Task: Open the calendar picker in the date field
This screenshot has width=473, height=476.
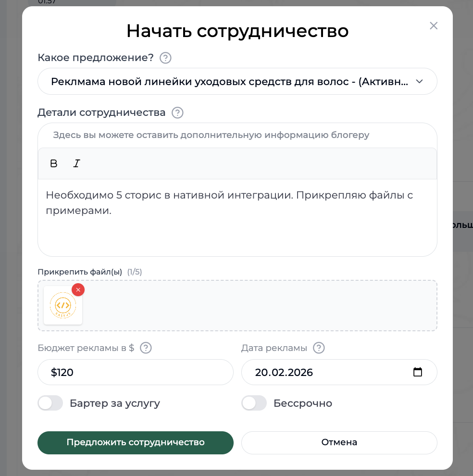Action: click(418, 372)
